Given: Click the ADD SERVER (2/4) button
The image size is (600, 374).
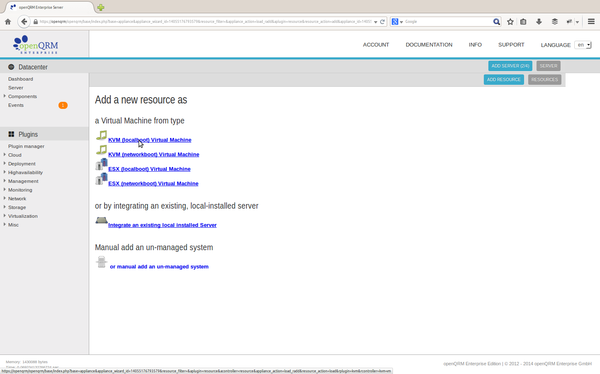Looking at the screenshot, I should click(510, 66).
